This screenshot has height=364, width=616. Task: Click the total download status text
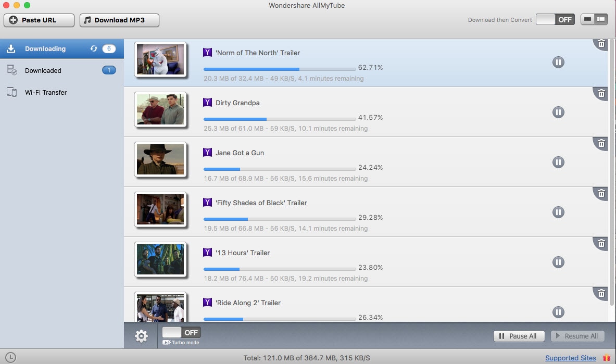(x=307, y=358)
